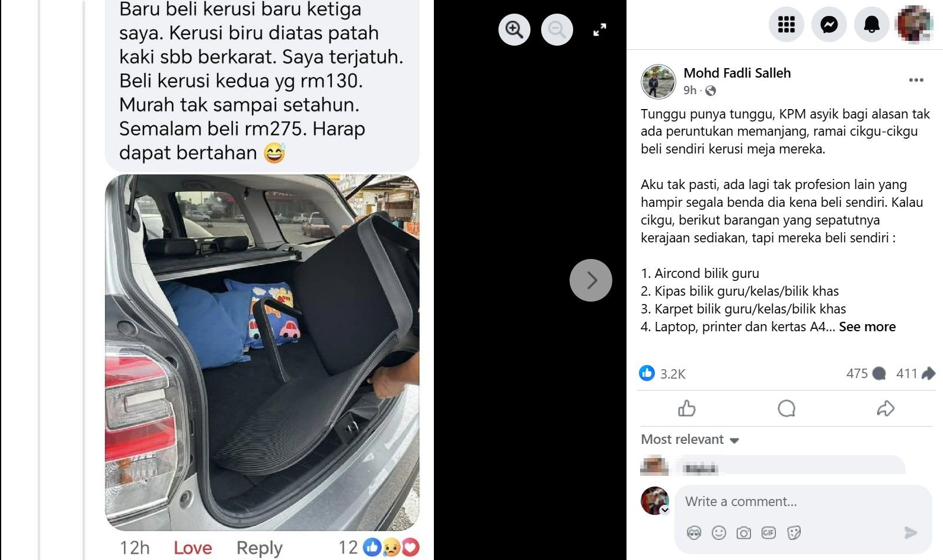Share the post using the arrow icon
Viewport: 943px width, 560px height.
pos(886,408)
